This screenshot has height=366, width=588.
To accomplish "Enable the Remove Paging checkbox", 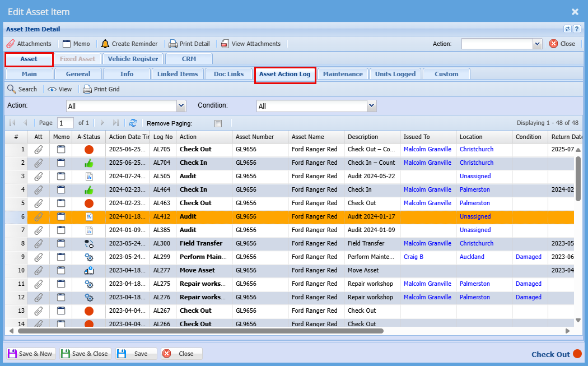I will click(x=218, y=123).
